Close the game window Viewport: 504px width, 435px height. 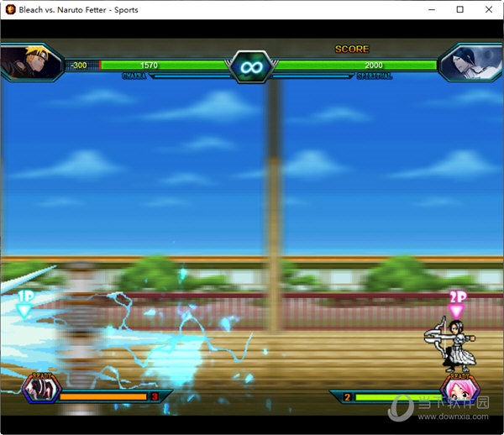coord(489,9)
